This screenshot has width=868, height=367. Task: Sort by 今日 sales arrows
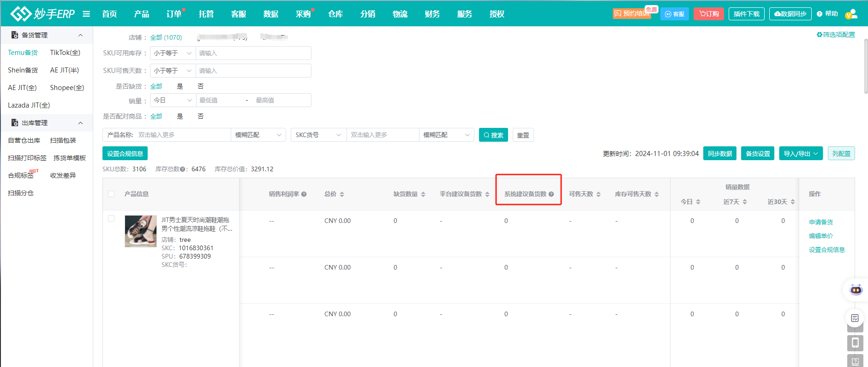pyautogui.click(x=698, y=202)
